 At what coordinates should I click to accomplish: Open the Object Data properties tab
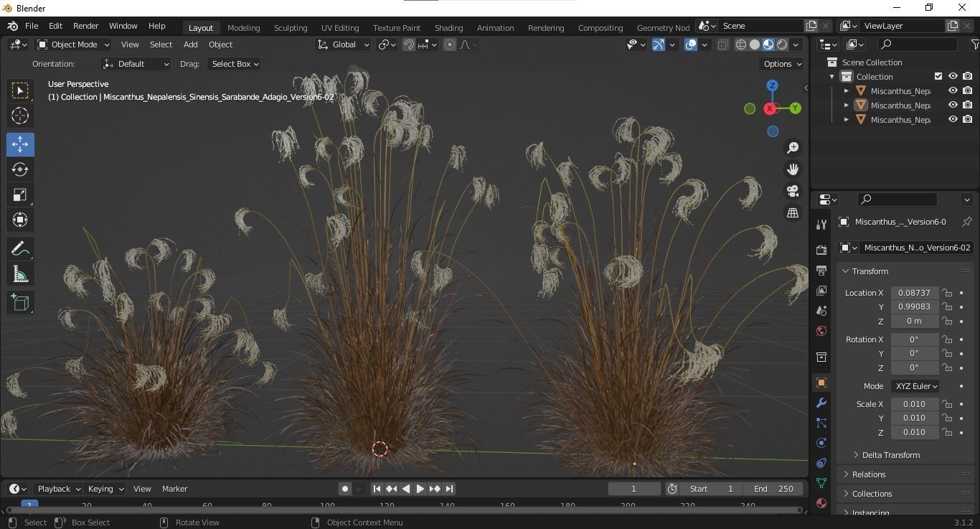click(x=821, y=483)
